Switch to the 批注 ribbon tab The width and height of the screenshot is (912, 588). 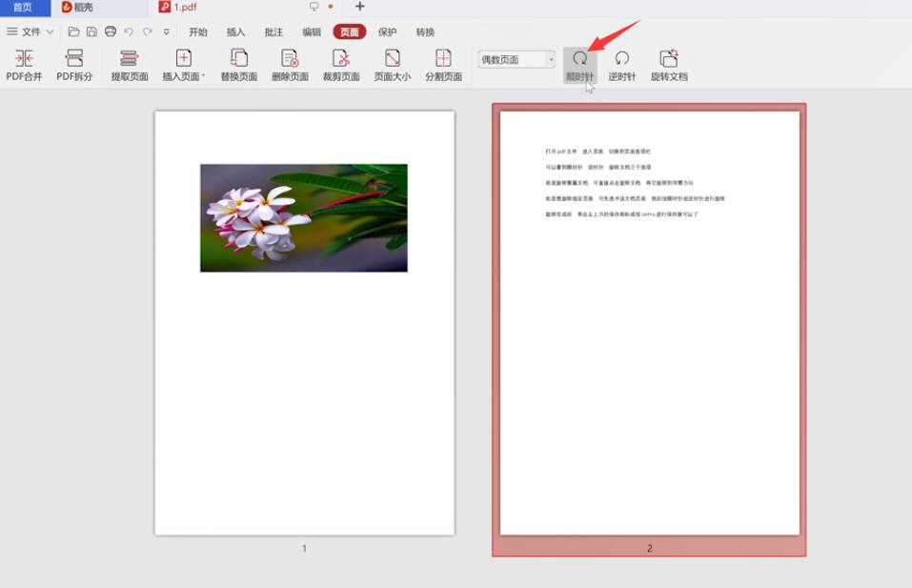274,32
